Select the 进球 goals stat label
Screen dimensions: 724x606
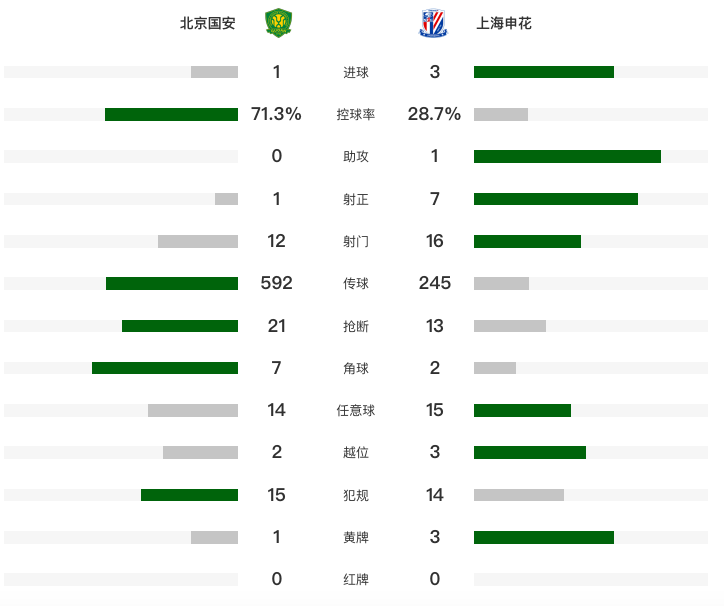(356, 73)
